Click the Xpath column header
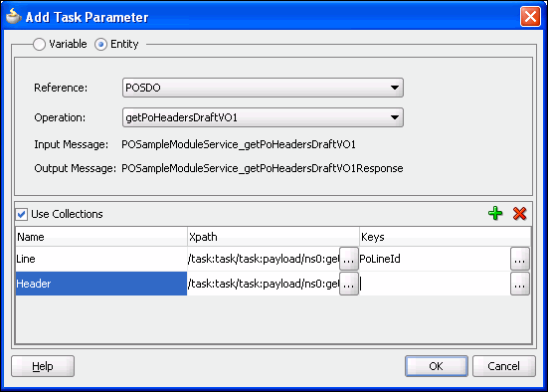Viewport: 548px width, 392px height. coord(274,237)
